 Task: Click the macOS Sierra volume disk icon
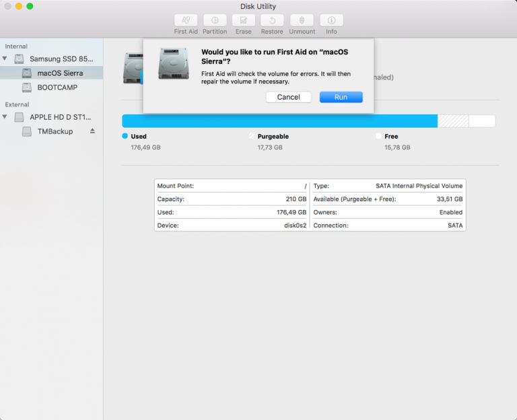coord(27,73)
